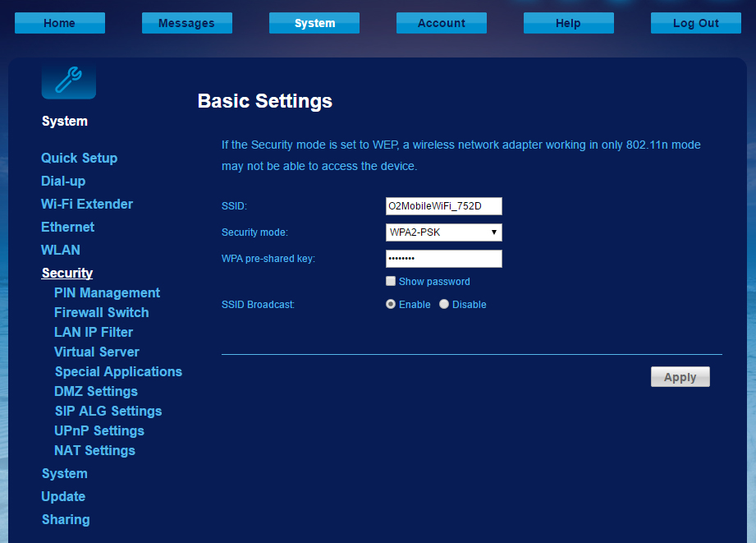Viewport: 756px width, 543px height.
Task: Expand the System section in sidebar
Action: point(64,473)
